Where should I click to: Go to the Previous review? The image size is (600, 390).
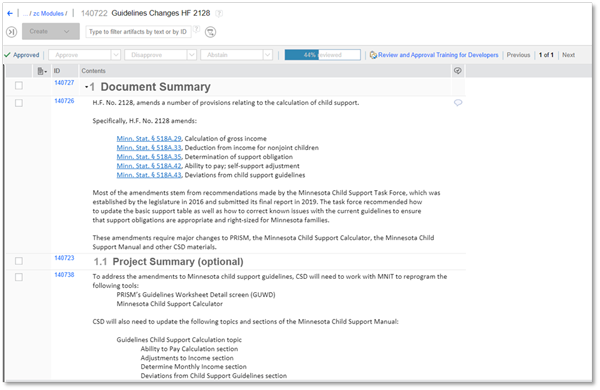click(x=518, y=55)
